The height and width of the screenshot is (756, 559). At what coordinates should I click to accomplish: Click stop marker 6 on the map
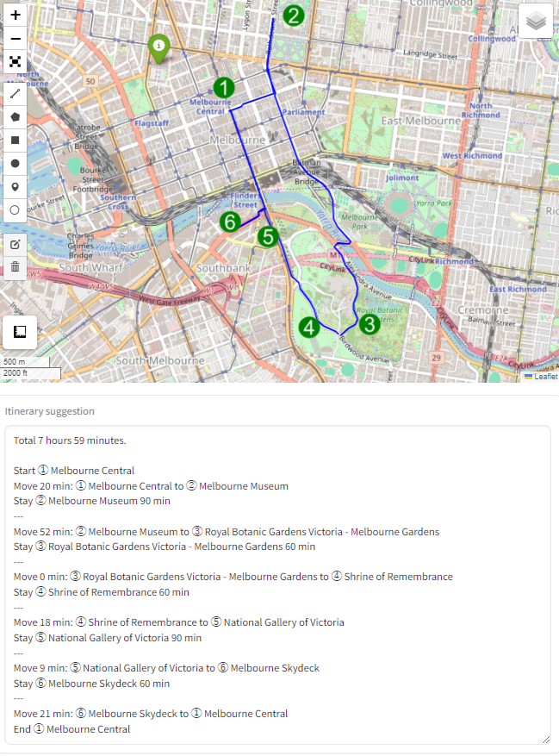230,222
